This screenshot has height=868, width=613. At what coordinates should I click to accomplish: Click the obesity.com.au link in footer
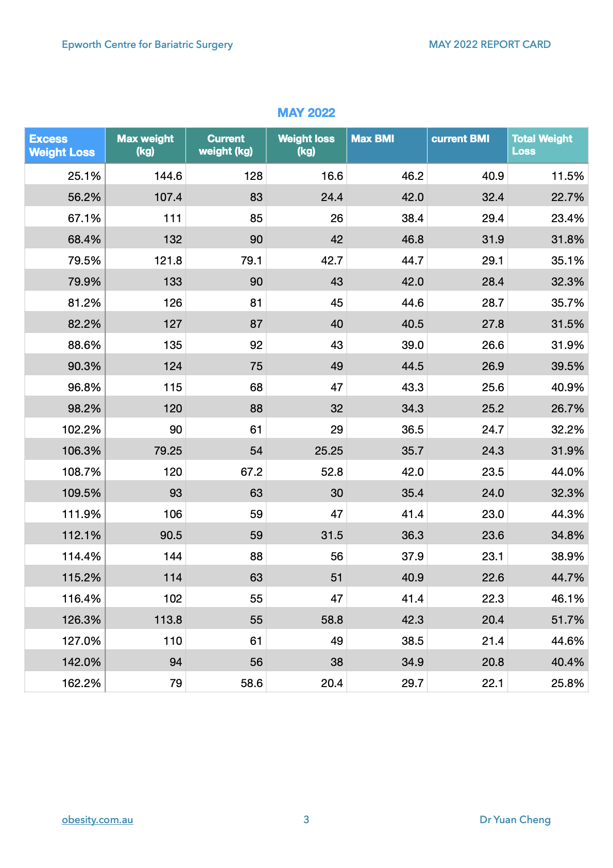click(97, 820)
